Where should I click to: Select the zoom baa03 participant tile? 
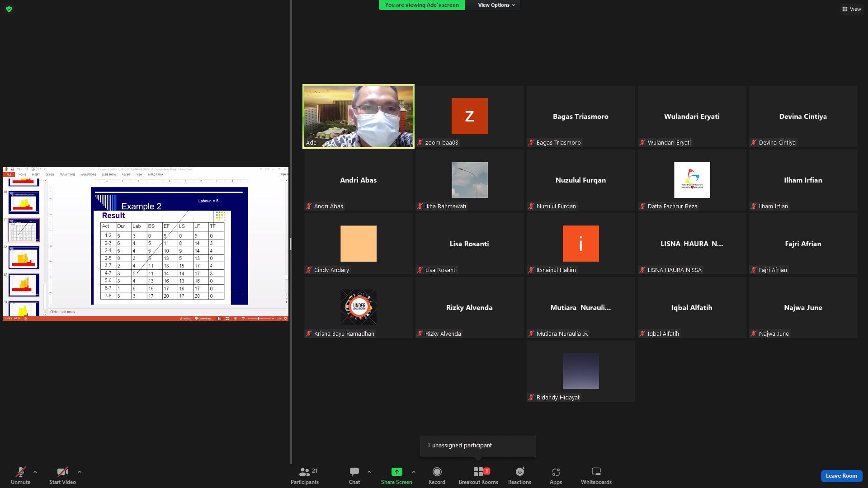coord(469,116)
